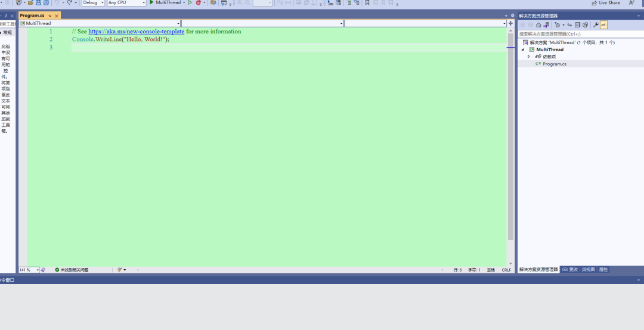This screenshot has width=644, height=330.
Task: Click the Hot Reload flame icon
Action: pyautogui.click(x=199, y=2)
